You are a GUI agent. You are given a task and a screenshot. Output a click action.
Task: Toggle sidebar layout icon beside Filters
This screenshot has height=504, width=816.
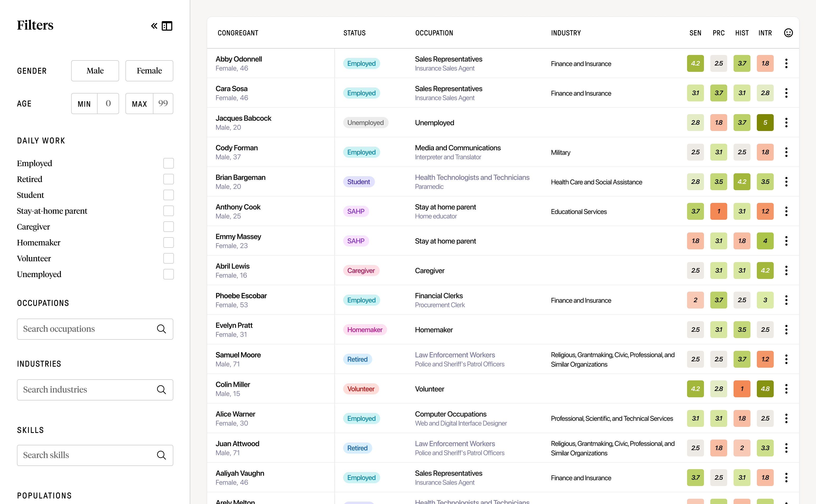click(167, 26)
